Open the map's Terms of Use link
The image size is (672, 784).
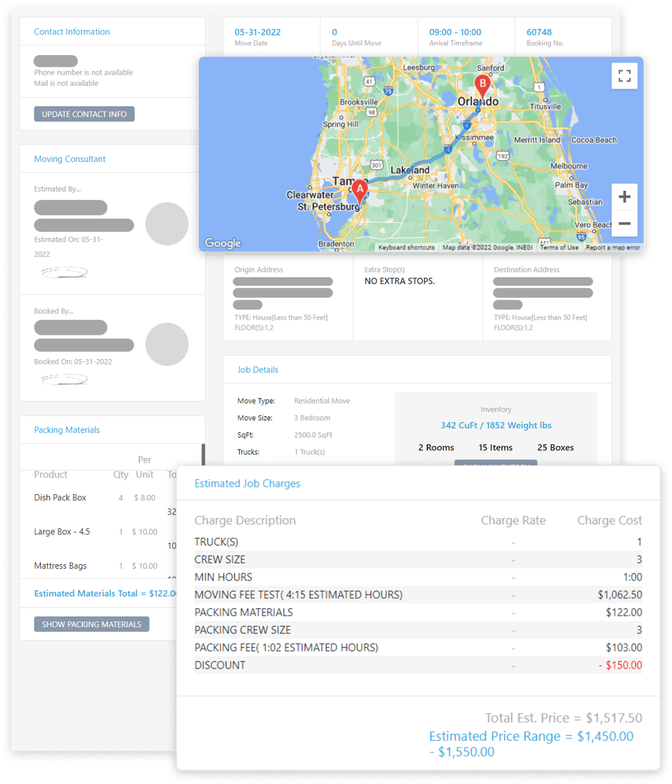559,247
